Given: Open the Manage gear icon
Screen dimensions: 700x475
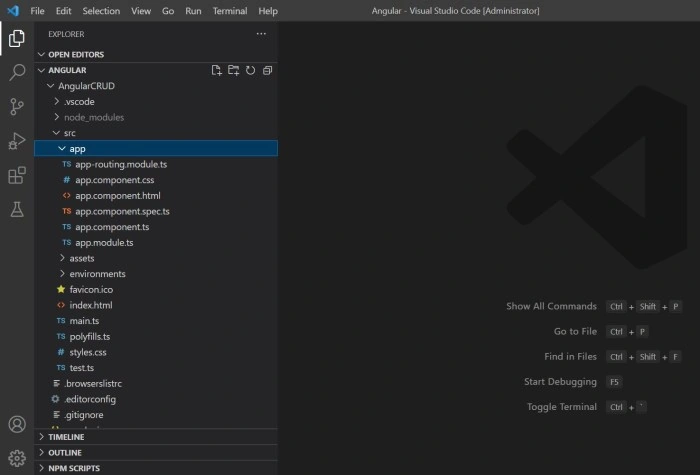Looking at the screenshot, I should tap(17, 458).
